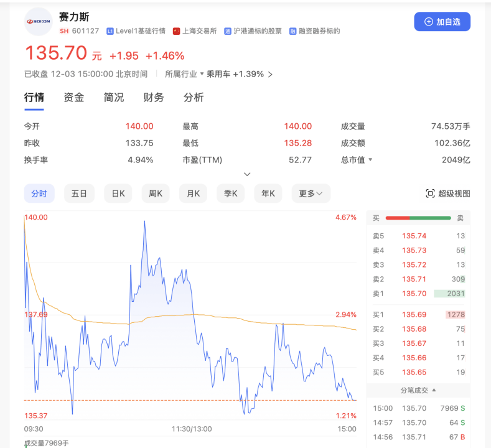The image size is (491, 448).
Task: Open the 更多 chart period dropdown
Action: pyautogui.click(x=311, y=194)
